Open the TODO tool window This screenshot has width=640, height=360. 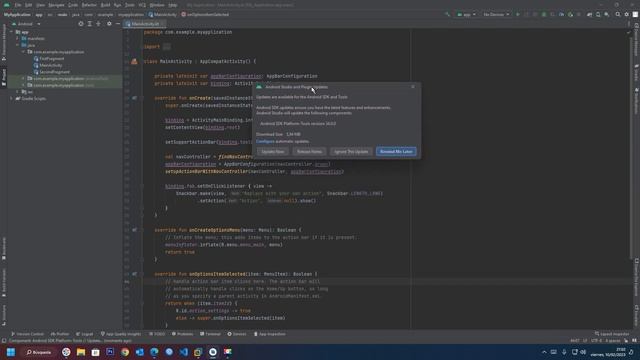pyautogui.click(x=157, y=334)
